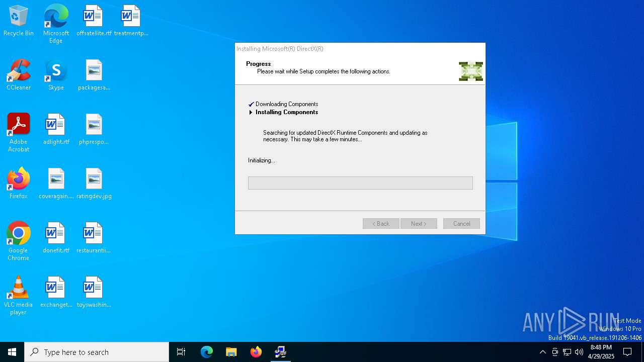Open VLC media player shortcut
Screen dimensions: 644x362
click(19, 296)
